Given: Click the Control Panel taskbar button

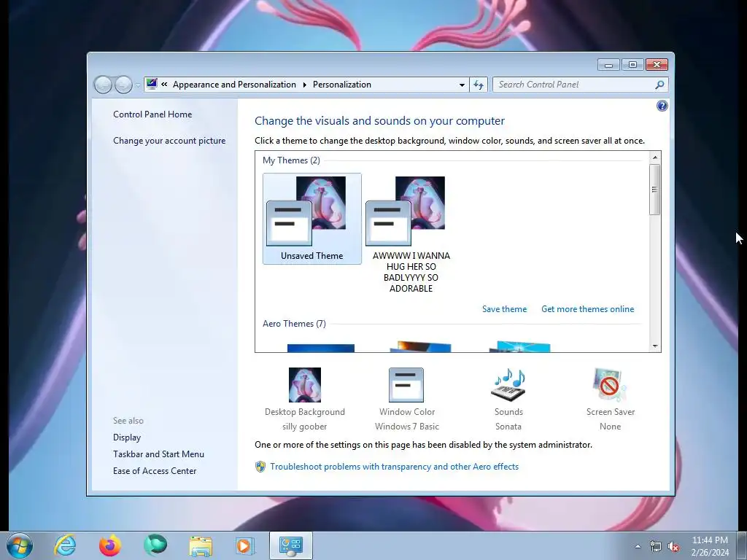Looking at the screenshot, I should point(290,545).
